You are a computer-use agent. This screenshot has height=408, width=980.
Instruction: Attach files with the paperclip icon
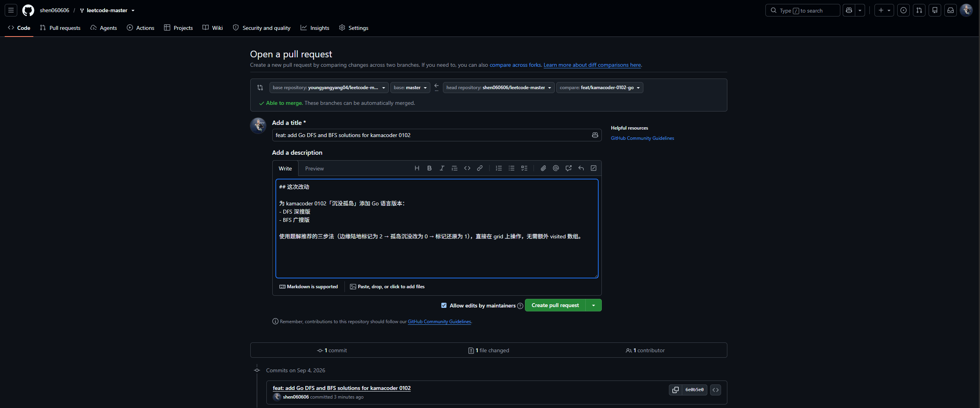coord(543,168)
